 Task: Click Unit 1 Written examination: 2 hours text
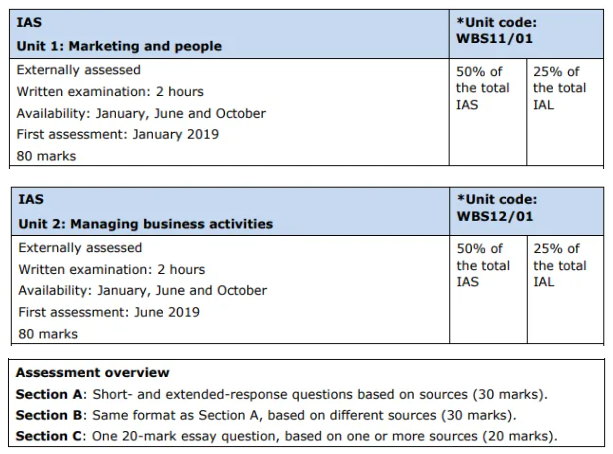pyautogui.click(x=110, y=92)
